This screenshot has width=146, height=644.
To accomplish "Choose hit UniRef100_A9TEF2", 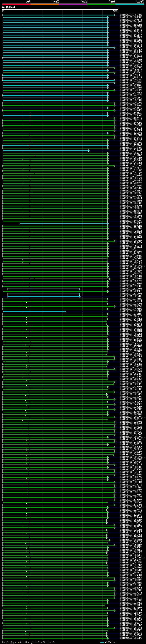I will pos(131,269).
